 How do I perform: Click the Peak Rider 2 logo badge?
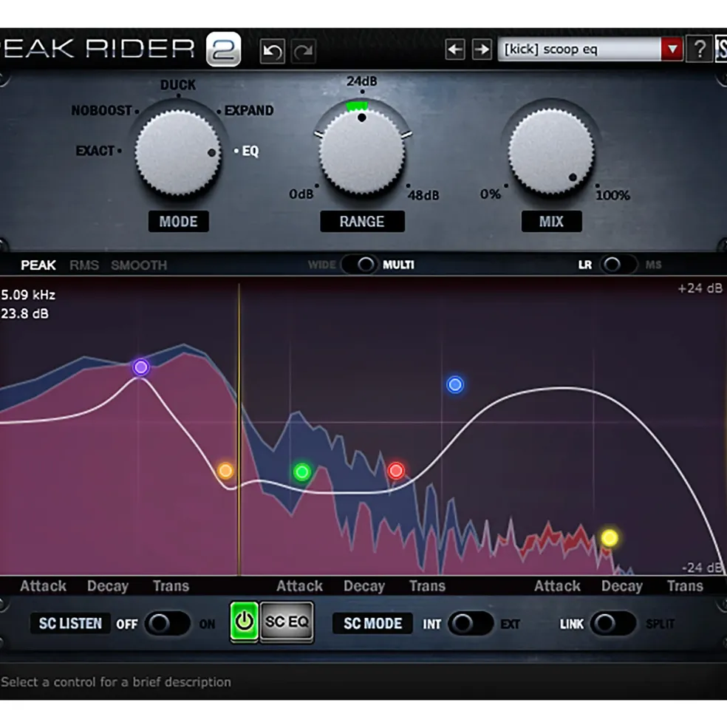[223, 50]
